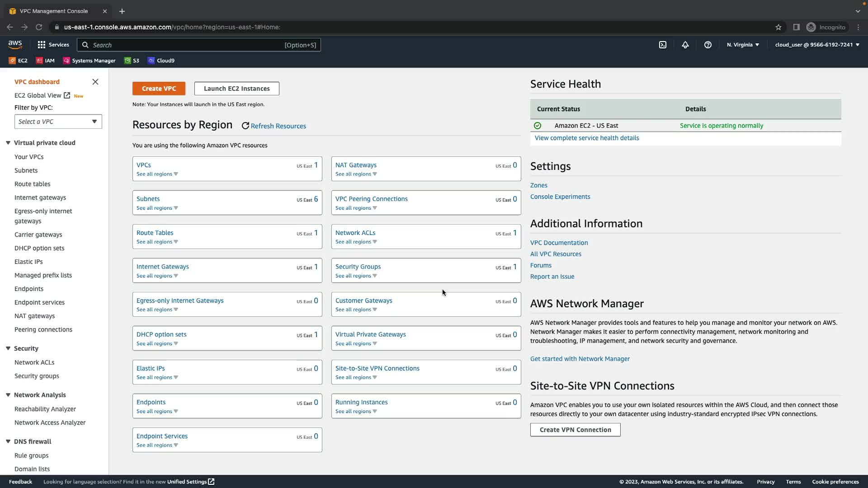Open the Select a VPC filter dropdown
Viewport: 868px width, 488px height.
(58, 122)
